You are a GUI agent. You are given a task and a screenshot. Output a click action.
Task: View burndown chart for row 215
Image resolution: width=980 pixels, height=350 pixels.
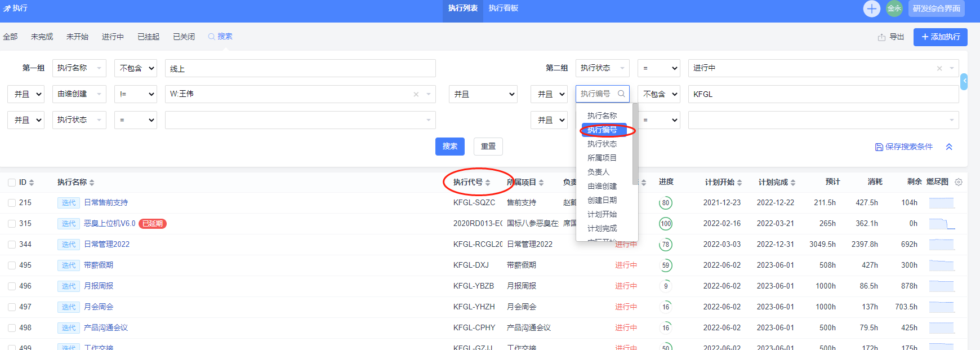click(x=941, y=203)
